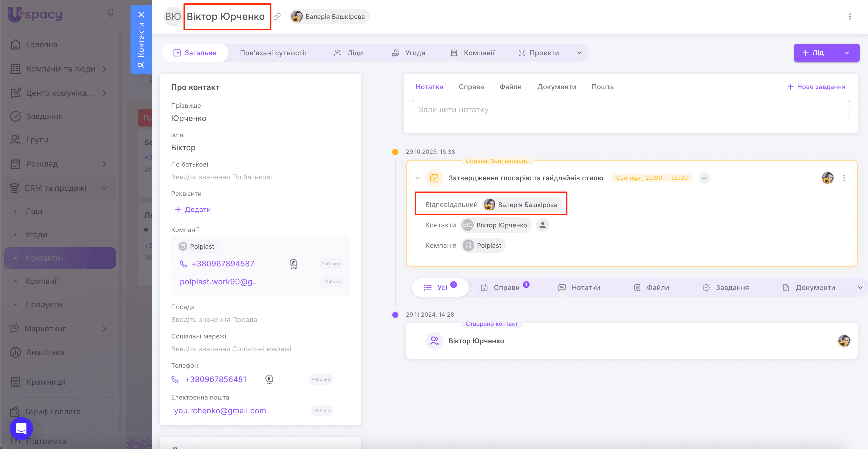Pin the sidebar with pin icon
The image size is (868, 449).
coord(110,13)
